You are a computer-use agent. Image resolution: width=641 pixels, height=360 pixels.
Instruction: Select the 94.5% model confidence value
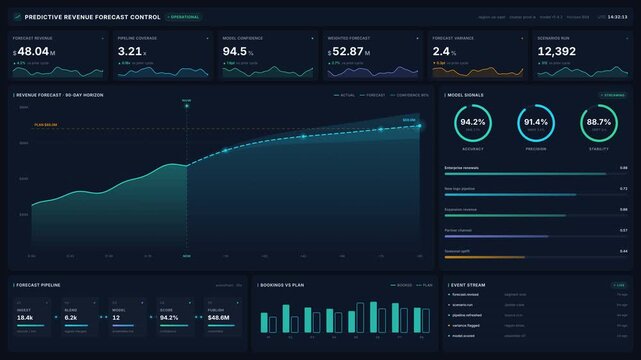238,51
